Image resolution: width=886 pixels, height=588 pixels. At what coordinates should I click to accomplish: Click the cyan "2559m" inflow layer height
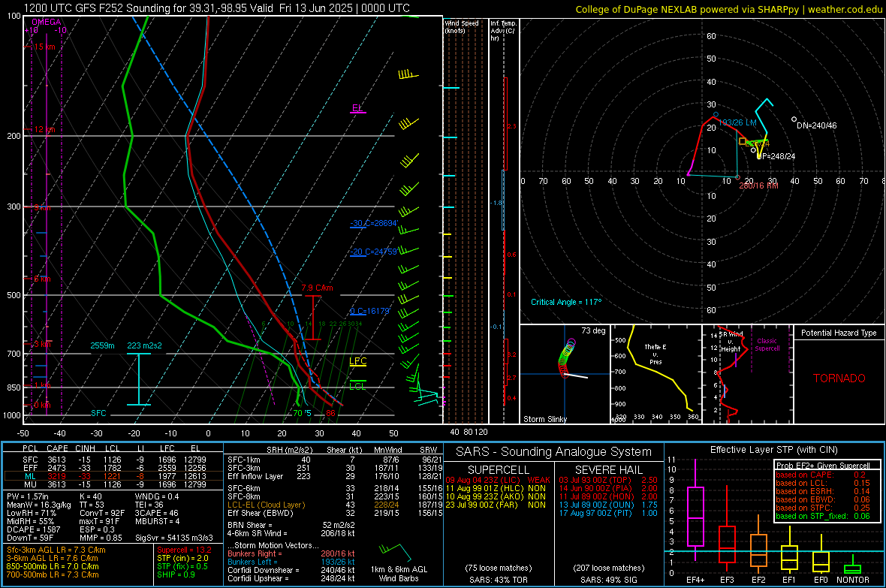click(x=102, y=345)
